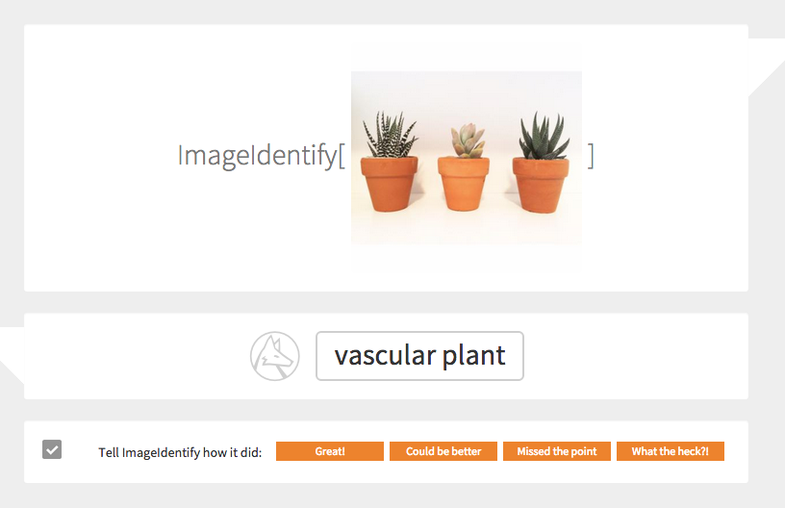Screen dimensions: 785x508
Task: Choose the Missed the point rating
Action: pos(556,451)
